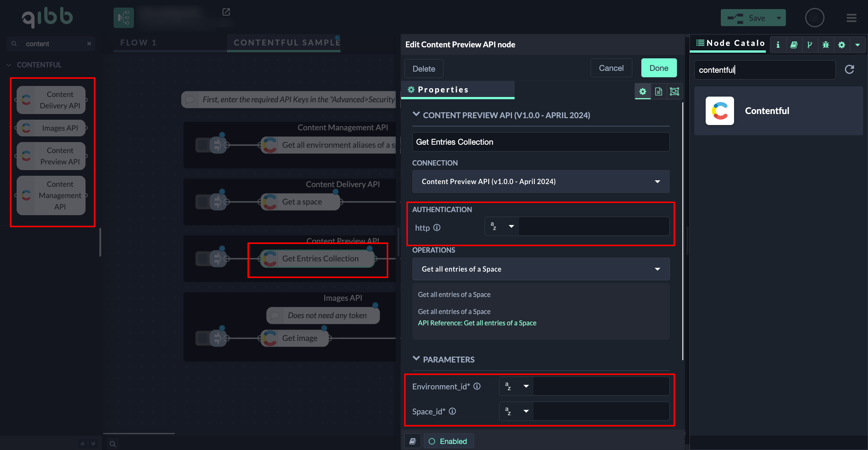Click the Done button

point(659,68)
